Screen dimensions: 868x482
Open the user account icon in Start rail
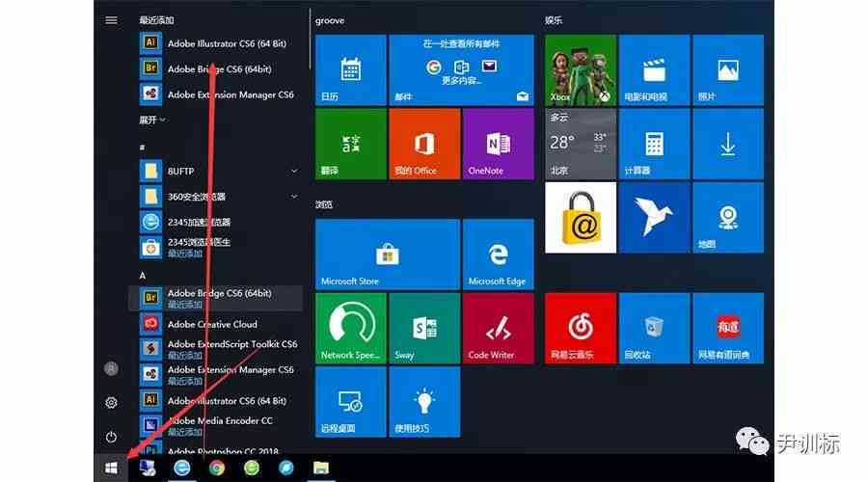pyautogui.click(x=111, y=368)
